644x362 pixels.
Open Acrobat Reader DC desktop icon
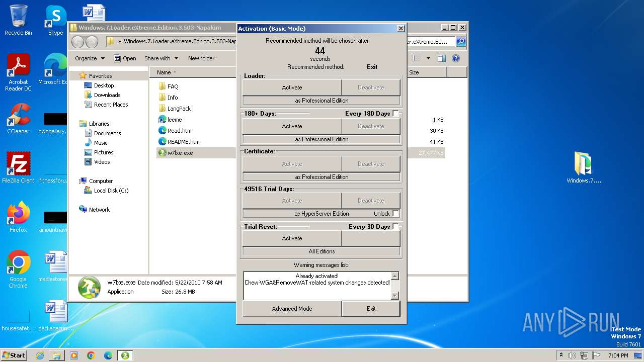(18, 71)
